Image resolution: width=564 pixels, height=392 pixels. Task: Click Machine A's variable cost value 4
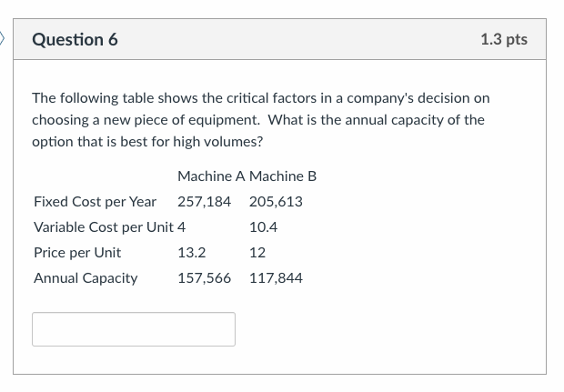tap(182, 226)
